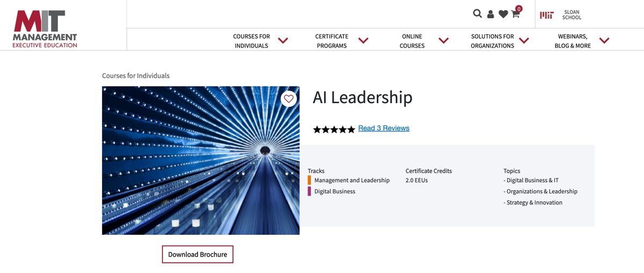The width and height of the screenshot is (644, 273).
Task: Click Download Brochure button
Action: 197,254
